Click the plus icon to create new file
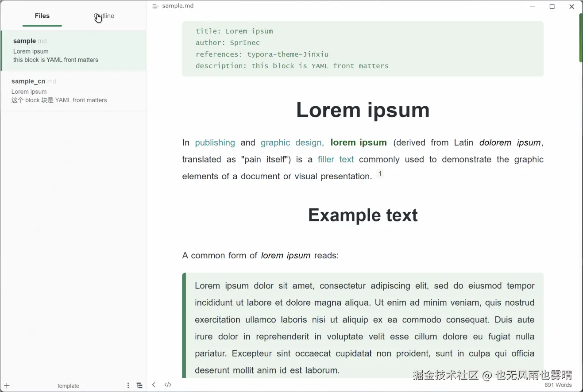This screenshot has height=392, width=583. tap(7, 386)
